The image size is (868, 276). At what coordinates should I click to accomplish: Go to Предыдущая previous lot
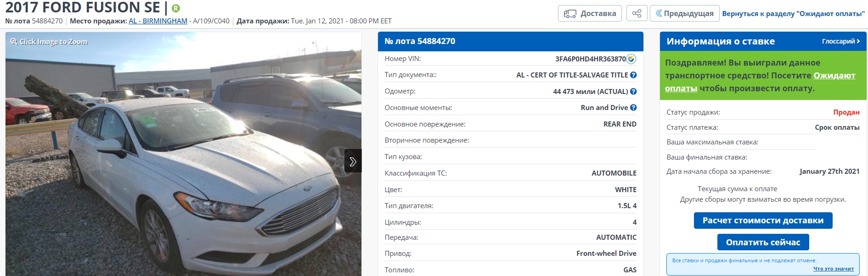684,13
